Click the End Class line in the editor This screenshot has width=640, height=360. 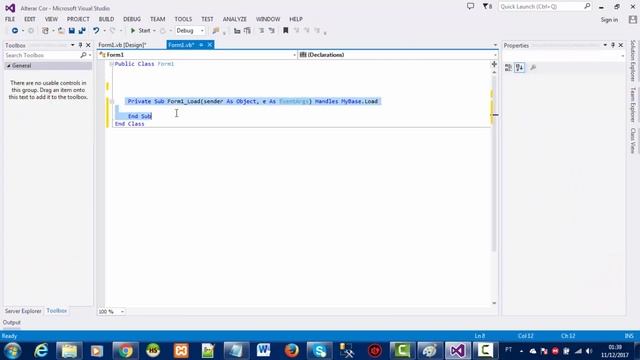129,124
